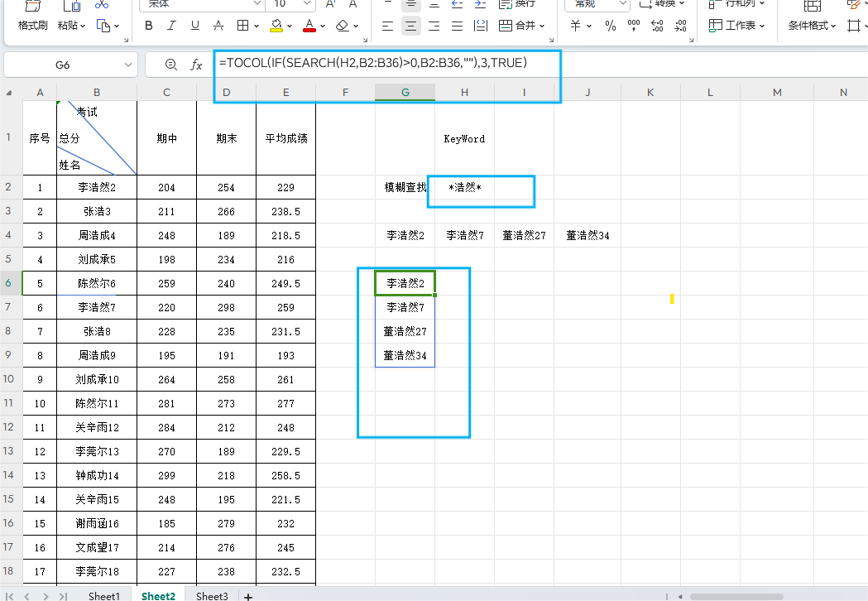Click the horizontal scrollbar thumb
Image resolution: width=868 pixels, height=601 pixels.
click(736, 597)
